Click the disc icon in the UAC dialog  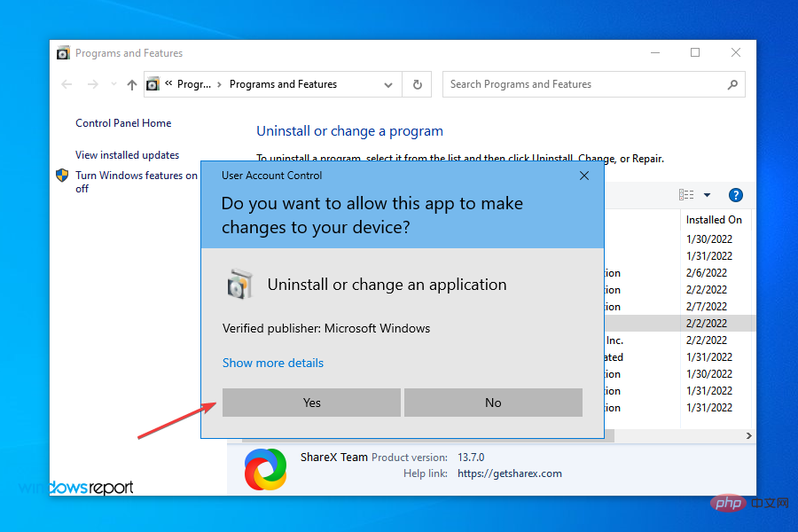click(241, 284)
